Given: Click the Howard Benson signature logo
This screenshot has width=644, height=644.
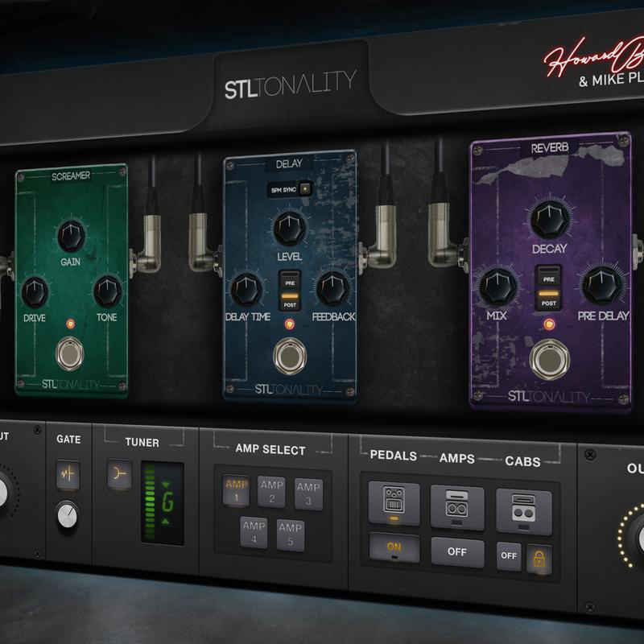Looking at the screenshot, I should [594, 56].
